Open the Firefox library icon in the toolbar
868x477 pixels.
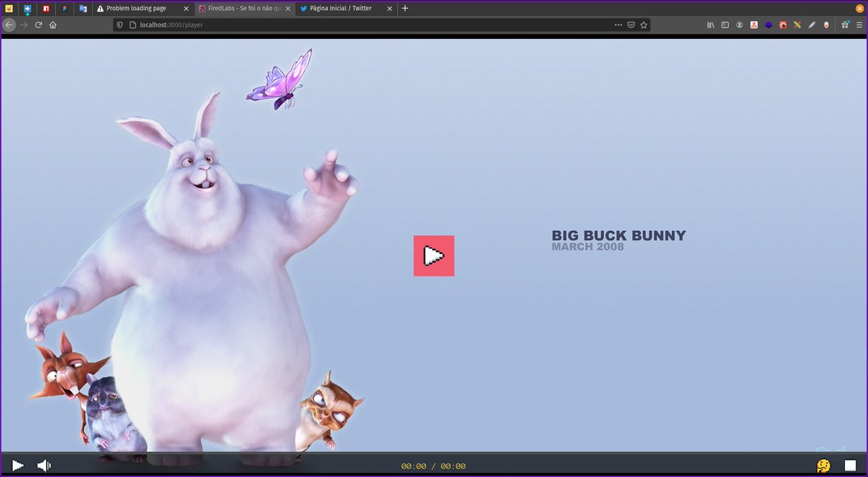[x=710, y=24]
